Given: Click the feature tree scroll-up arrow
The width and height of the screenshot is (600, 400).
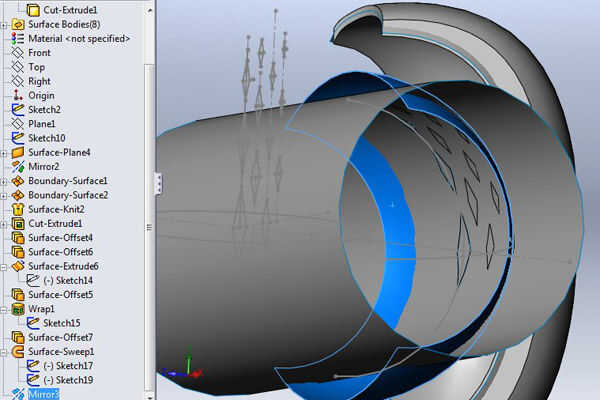Looking at the screenshot, I should click(x=150, y=10).
